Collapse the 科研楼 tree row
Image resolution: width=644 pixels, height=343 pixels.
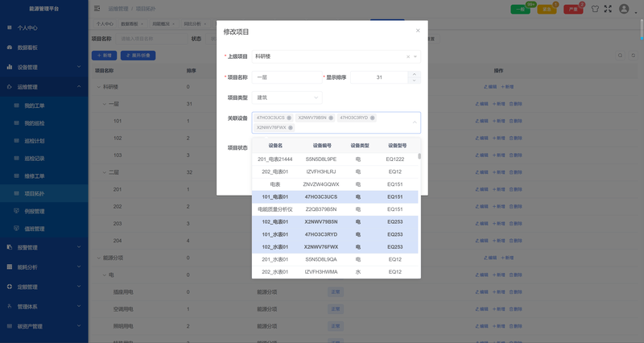click(98, 87)
